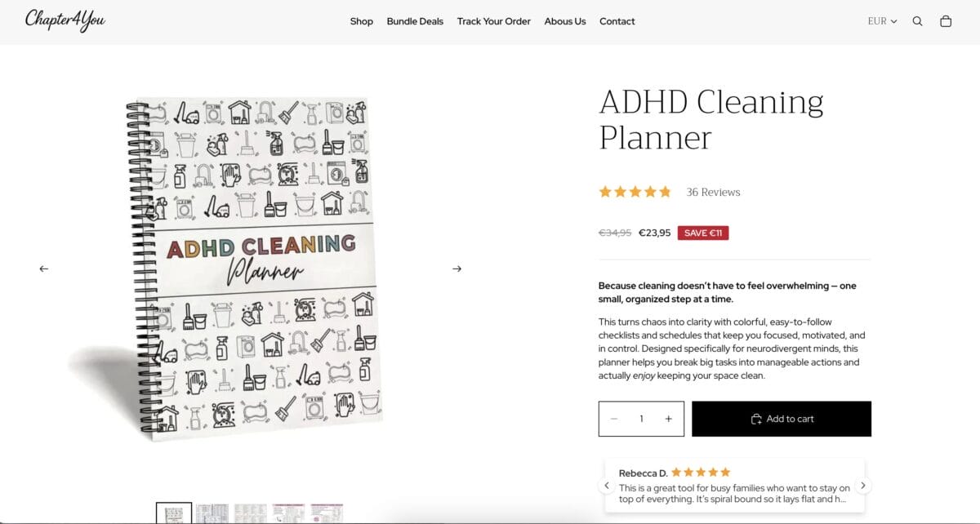Open the 36 Reviews link

(x=711, y=191)
